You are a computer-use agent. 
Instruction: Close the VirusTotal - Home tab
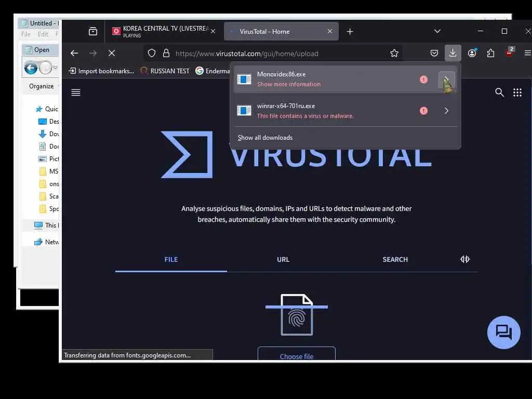330,31
